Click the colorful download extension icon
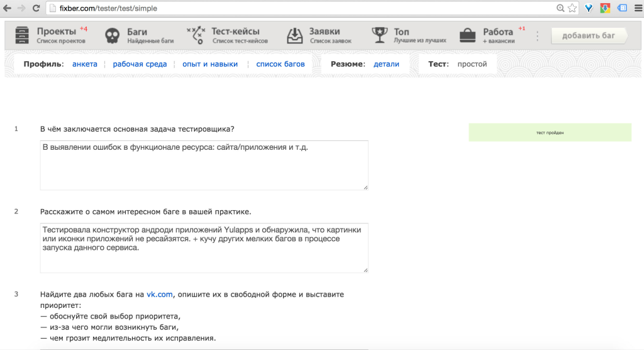The height and width of the screenshot is (350, 644). (605, 8)
